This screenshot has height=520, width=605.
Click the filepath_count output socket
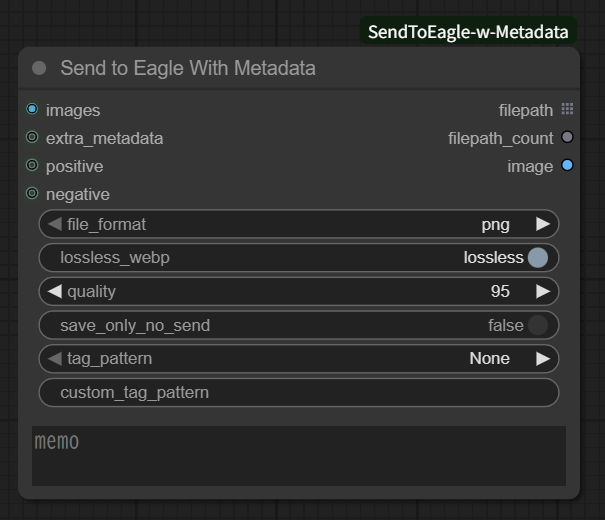coord(567,137)
